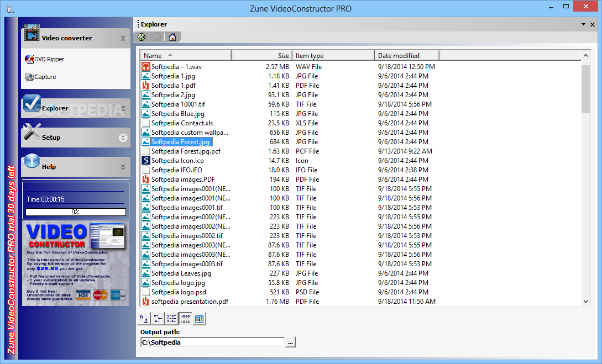Collapse the Explorer sidebar section
602x364 pixels.
coord(123,109)
